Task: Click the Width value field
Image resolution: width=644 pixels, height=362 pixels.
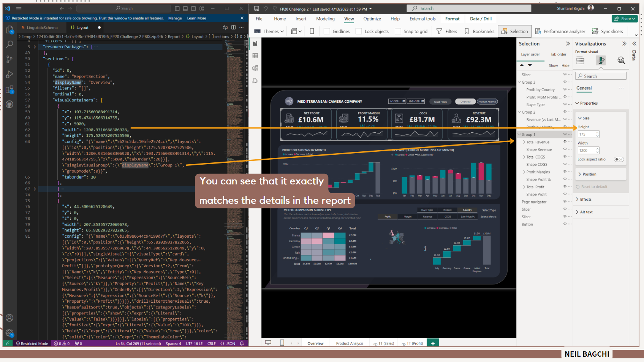Action: (x=588, y=151)
